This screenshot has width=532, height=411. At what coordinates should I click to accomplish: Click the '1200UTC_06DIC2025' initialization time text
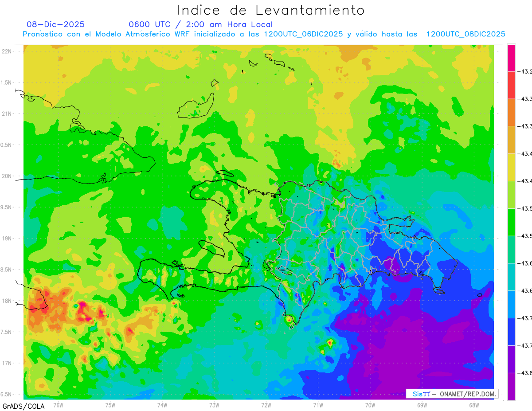[x=303, y=34]
